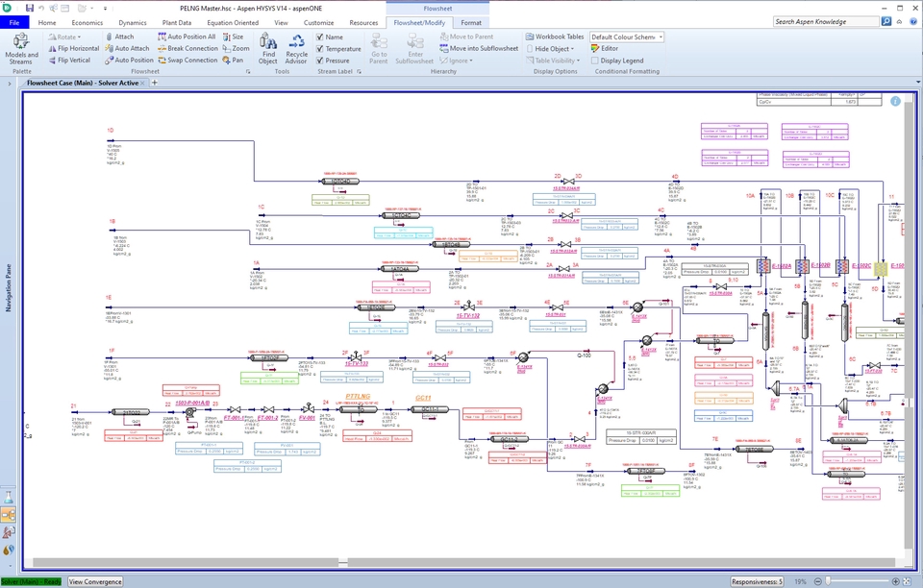
Task: Click the View Convergence button
Action: (94, 581)
